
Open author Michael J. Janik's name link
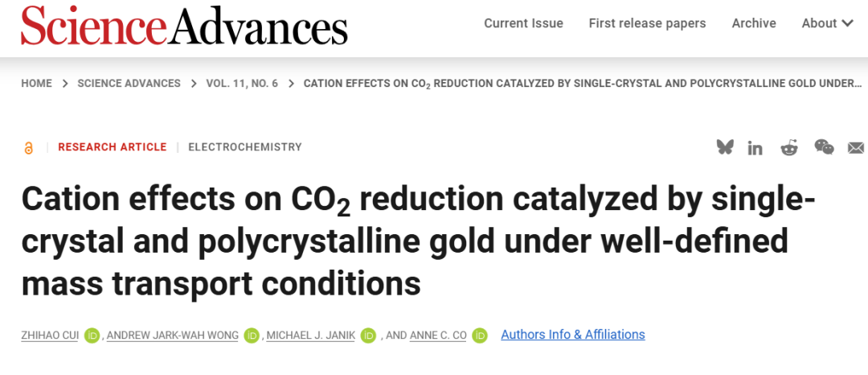310,335
